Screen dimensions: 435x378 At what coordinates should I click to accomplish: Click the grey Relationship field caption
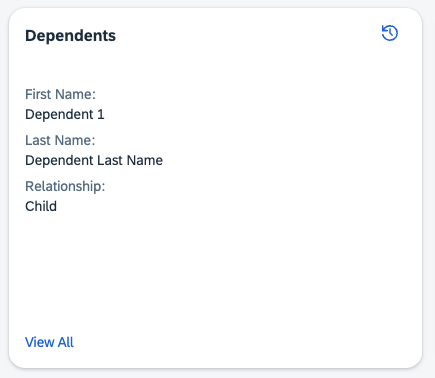(65, 186)
